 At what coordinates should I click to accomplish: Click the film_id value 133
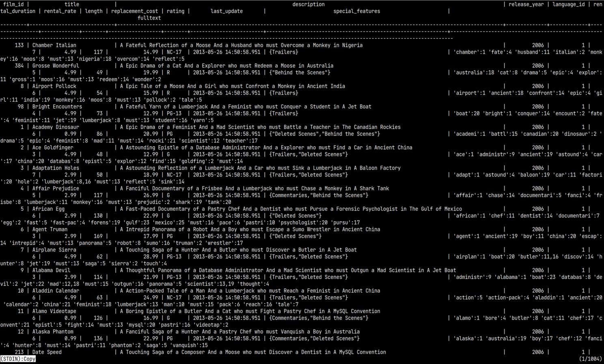tap(19, 45)
